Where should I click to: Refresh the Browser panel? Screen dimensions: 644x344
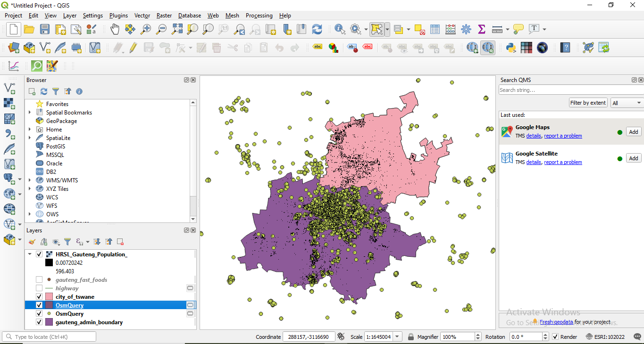44,91
